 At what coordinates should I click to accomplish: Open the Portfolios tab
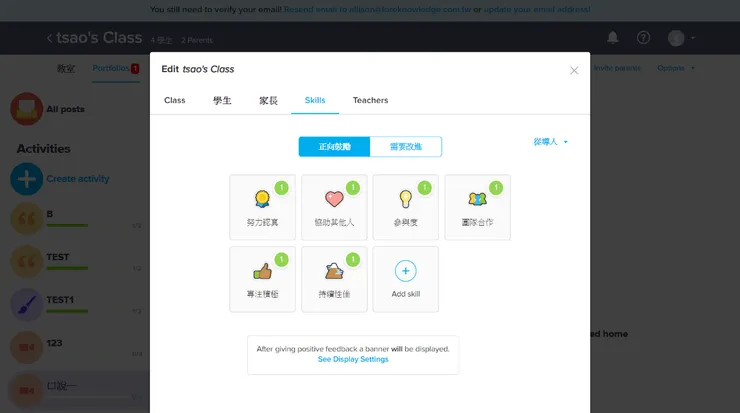pos(110,68)
